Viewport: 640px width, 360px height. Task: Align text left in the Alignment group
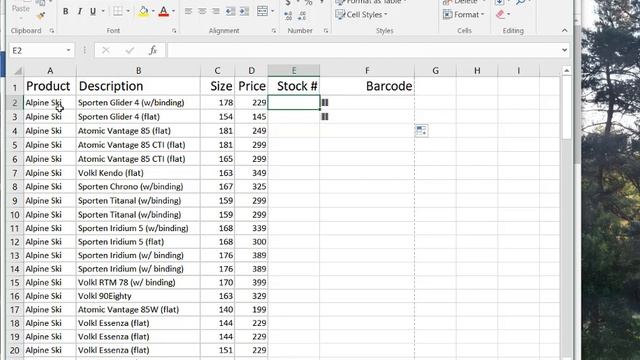point(188,11)
